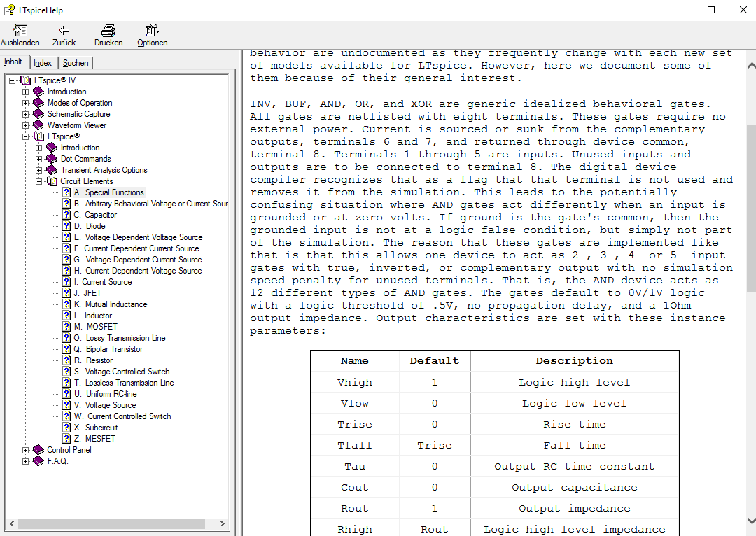Open the O. Lossy Transmission Line topic
The width and height of the screenshot is (756, 536).
point(120,338)
